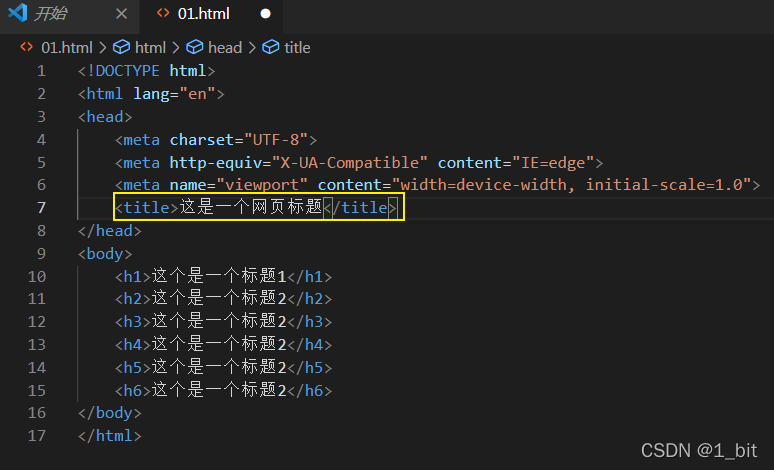
Task: Click the h4 heading line
Action: (224, 345)
